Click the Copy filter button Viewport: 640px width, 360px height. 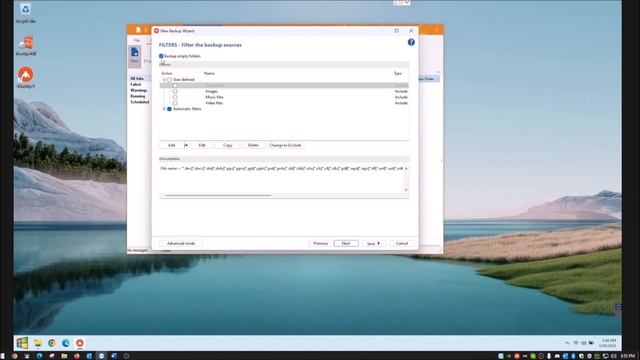coord(227,145)
